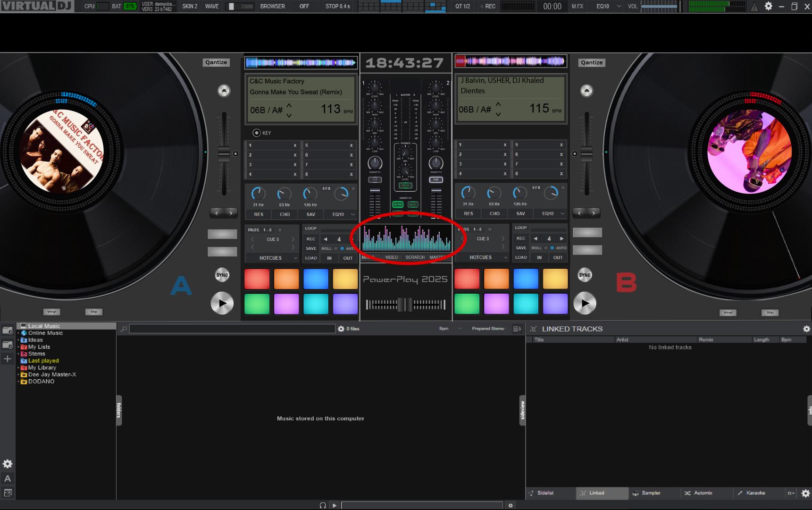This screenshot has width=812, height=510.
Task: Open EQ10 dropdown arrow in top bar
Action: [x=619, y=7]
